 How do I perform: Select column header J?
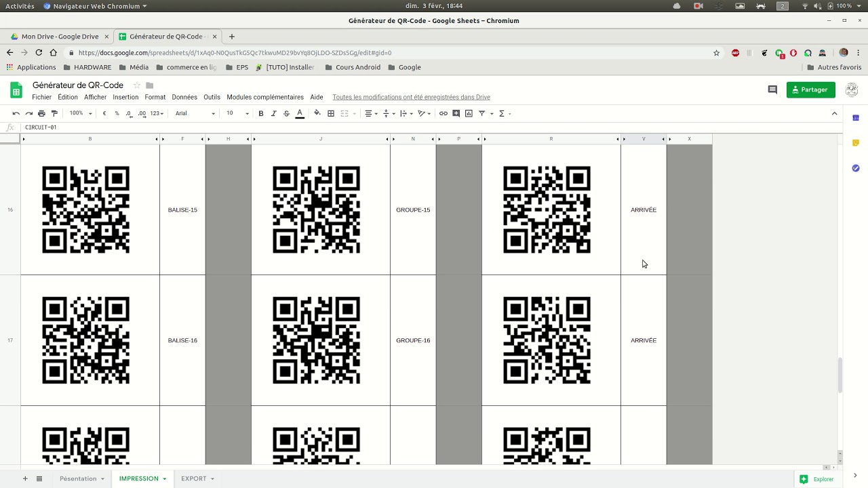321,139
